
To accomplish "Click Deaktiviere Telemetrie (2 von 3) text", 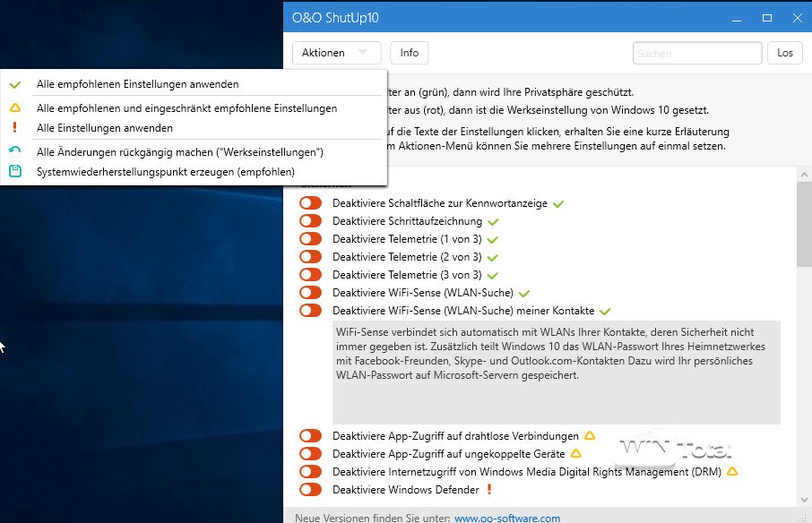I will 407,257.
